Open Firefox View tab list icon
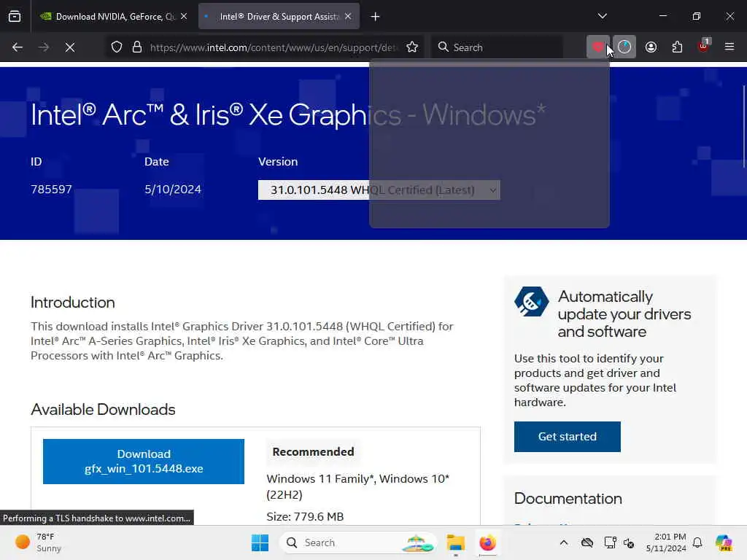 tap(15, 17)
